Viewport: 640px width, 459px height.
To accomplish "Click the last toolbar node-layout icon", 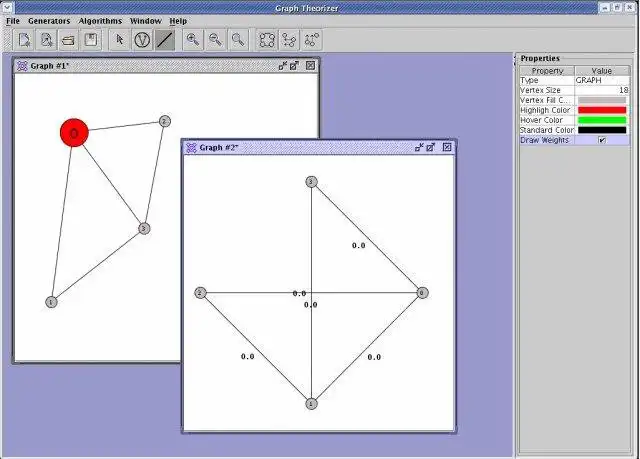I will 312,40.
